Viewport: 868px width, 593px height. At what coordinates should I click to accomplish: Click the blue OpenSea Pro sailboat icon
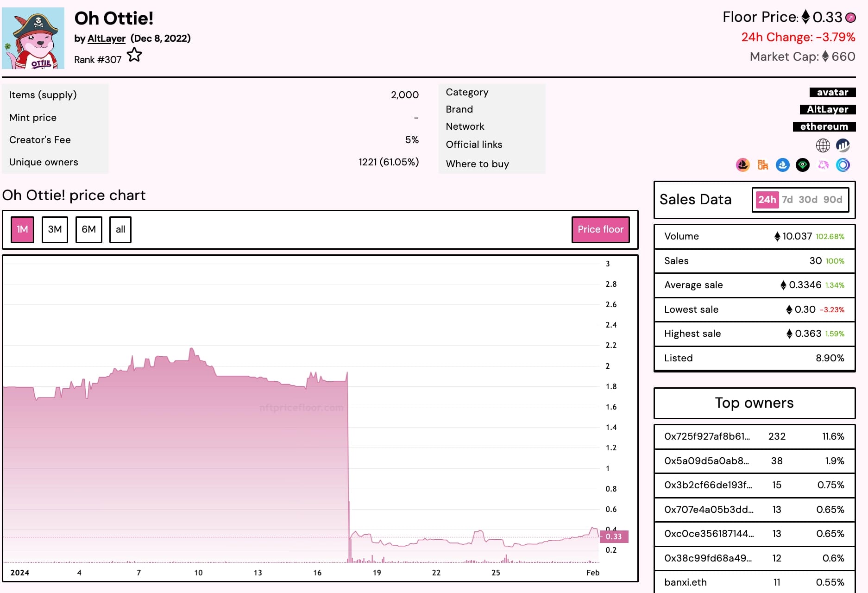coord(782,165)
